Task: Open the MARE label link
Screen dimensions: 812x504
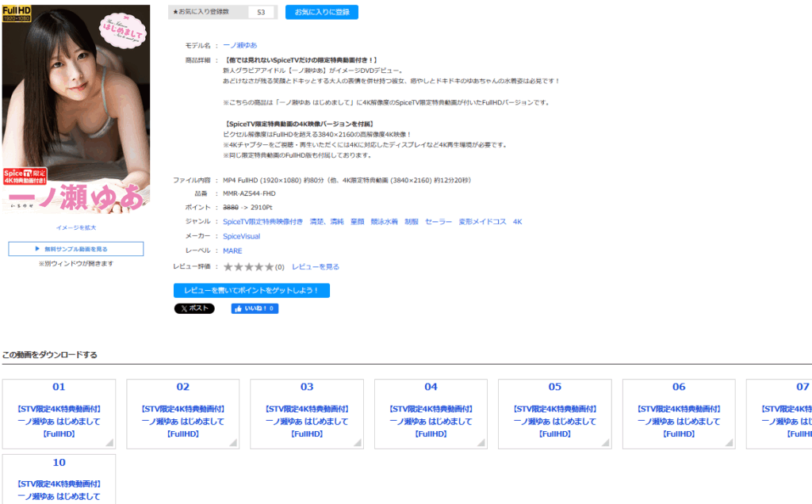Action: click(232, 251)
